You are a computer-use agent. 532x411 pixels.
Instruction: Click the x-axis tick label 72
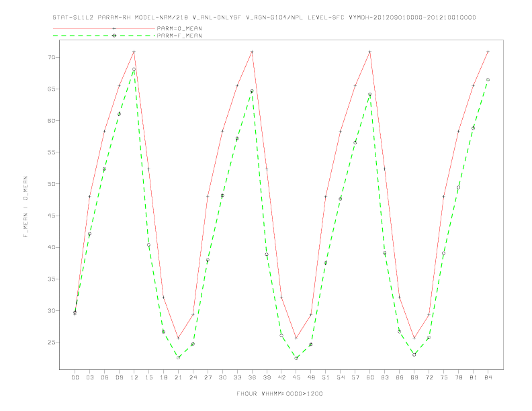pyautogui.click(x=429, y=377)
